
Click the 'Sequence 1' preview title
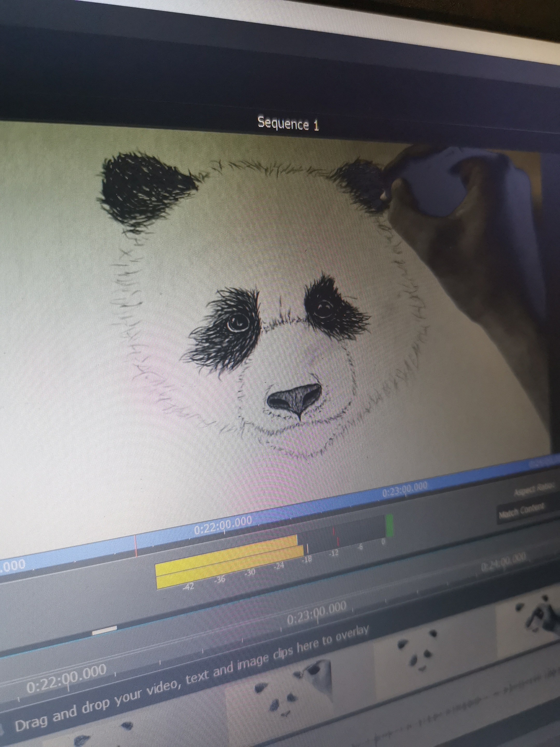pyautogui.click(x=288, y=124)
